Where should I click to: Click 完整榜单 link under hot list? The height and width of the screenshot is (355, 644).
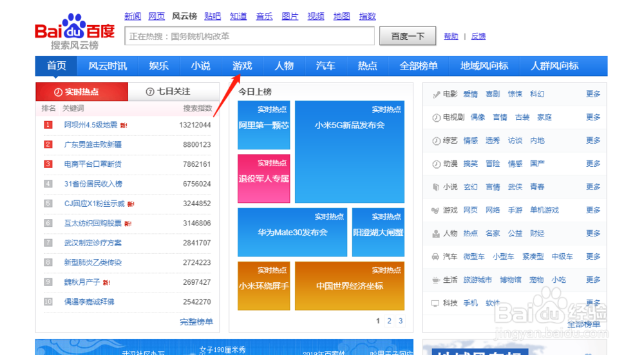196,321
